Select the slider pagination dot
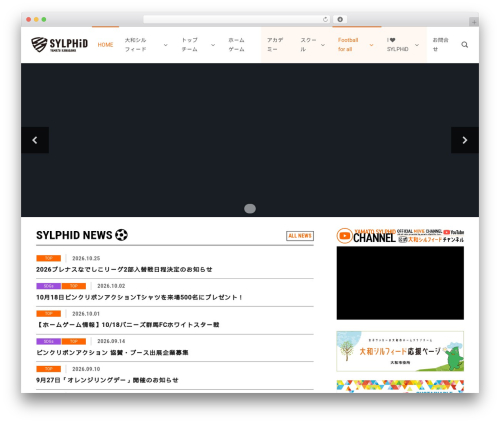Viewport: 500px width, 423px height. (x=250, y=209)
